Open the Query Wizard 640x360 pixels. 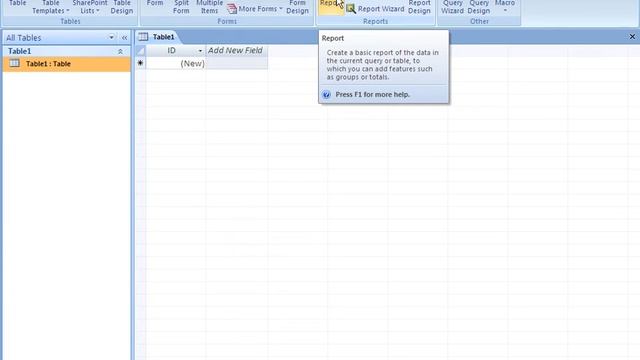[x=452, y=7]
